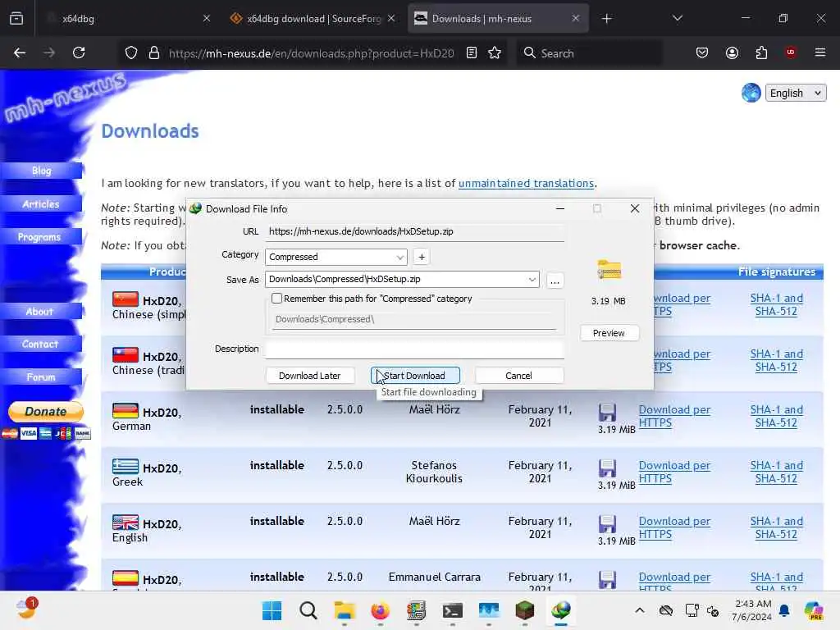Cancel the Download File Info dialog

tap(518, 376)
